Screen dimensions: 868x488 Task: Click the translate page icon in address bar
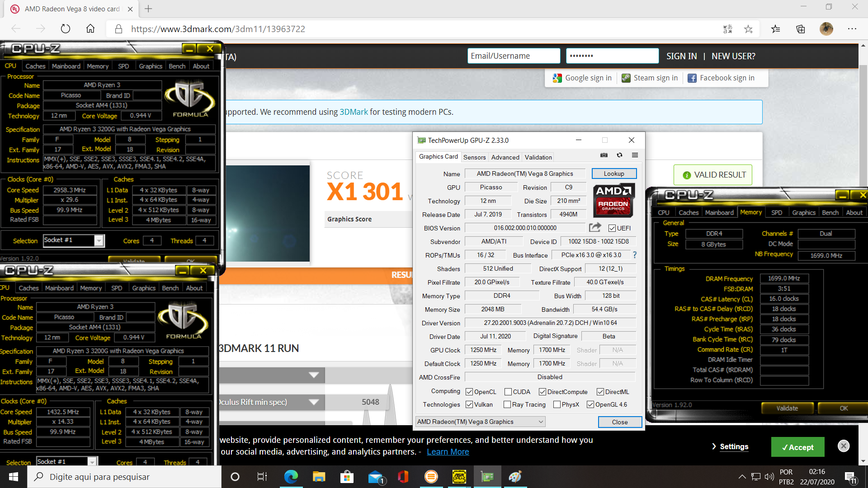point(727,29)
